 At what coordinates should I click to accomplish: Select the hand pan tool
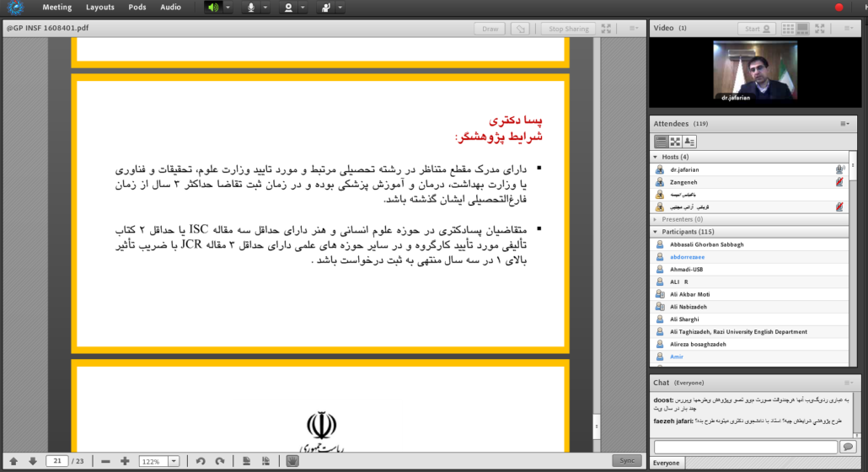(292, 461)
